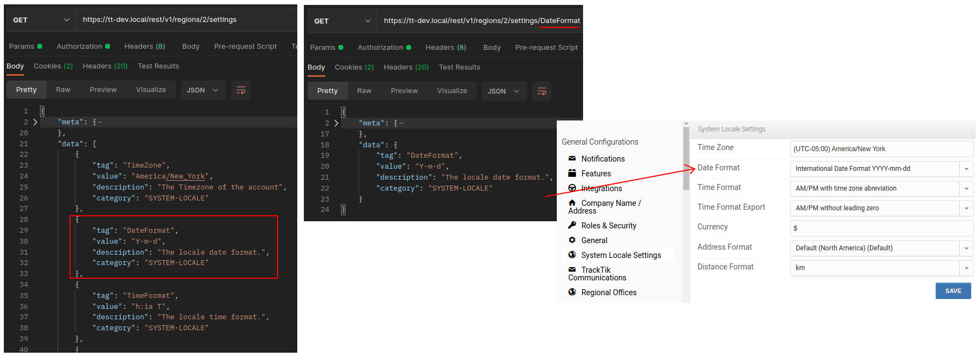Select Visualize view in right response
Image resolution: width=980 pixels, height=362 pixels.
click(452, 91)
